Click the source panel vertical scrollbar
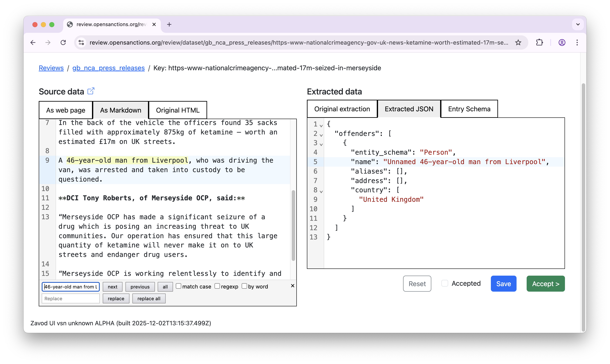 coord(293,225)
